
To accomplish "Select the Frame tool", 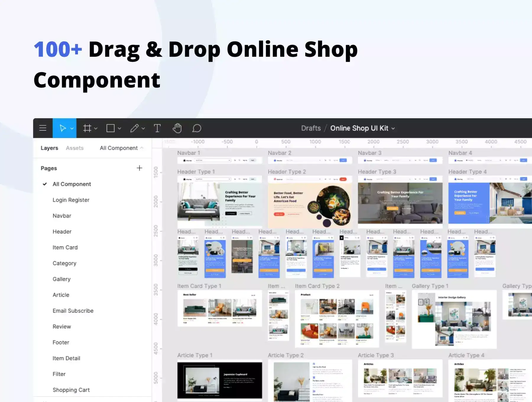I will (x=87, y=128).
